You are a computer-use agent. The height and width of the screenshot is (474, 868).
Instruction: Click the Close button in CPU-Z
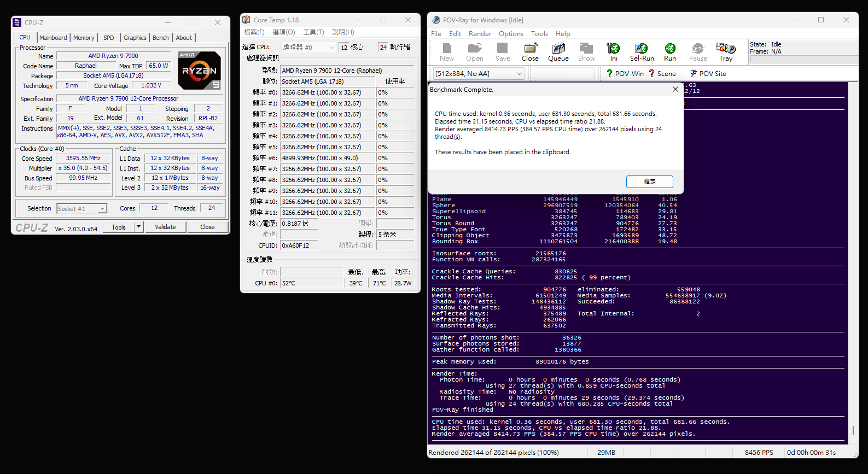coord(207,227)
